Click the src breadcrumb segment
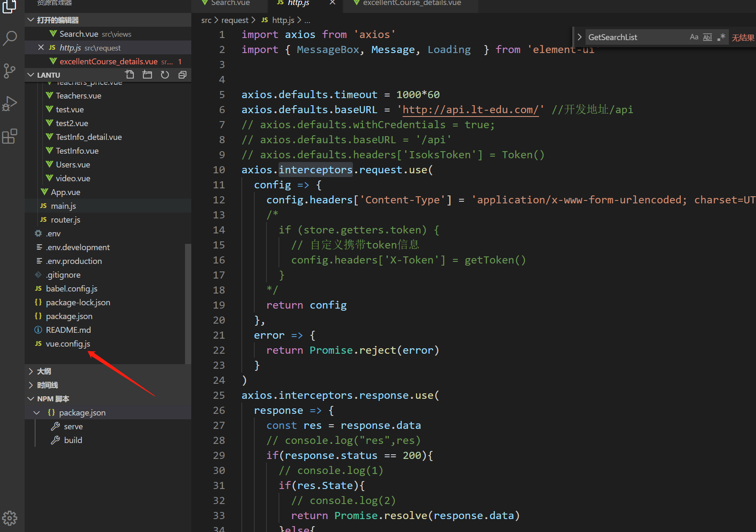Image resolution: width=756 pixels, height=532 pixels. 206,20
